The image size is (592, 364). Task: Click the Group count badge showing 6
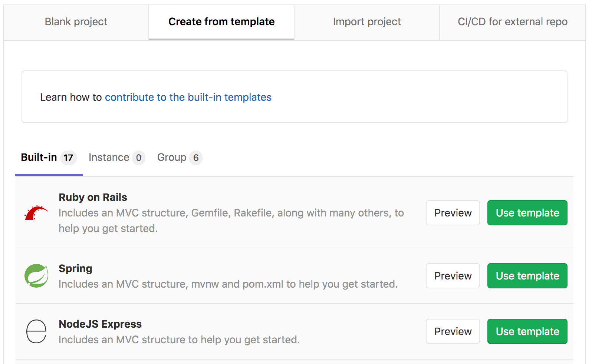click(x=196, y=158)
